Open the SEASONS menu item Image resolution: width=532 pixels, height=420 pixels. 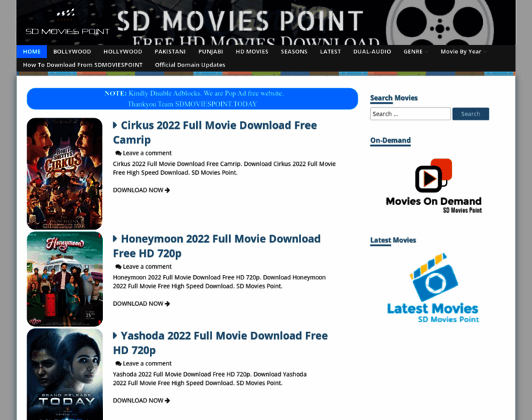coord(294,52)
